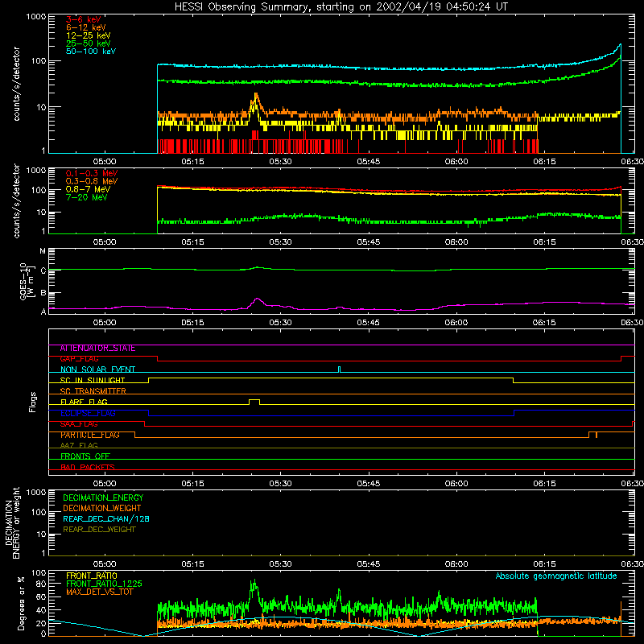
Task: Select the 12-25 keV legend label
Action: [x=89, y=35]
